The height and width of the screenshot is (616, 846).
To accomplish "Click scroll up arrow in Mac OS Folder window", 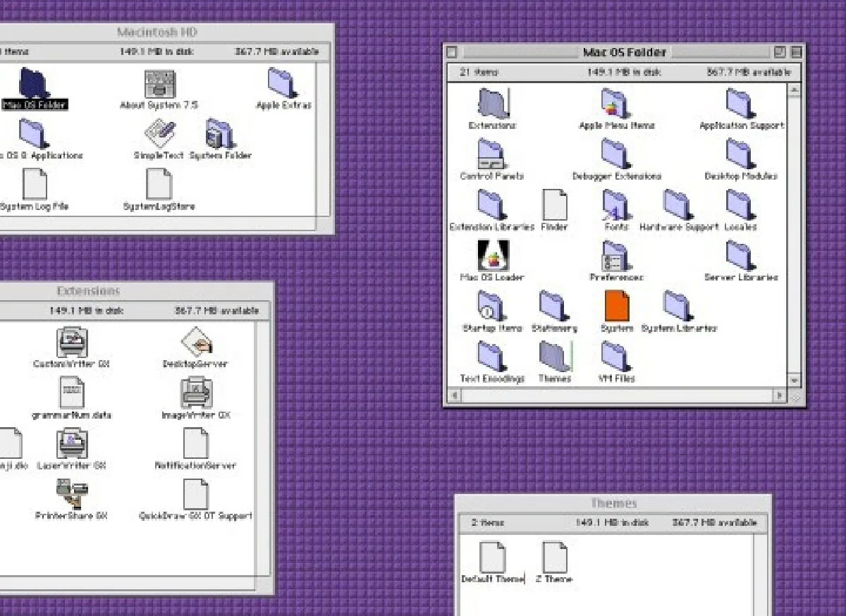I will tap(795, 90).
